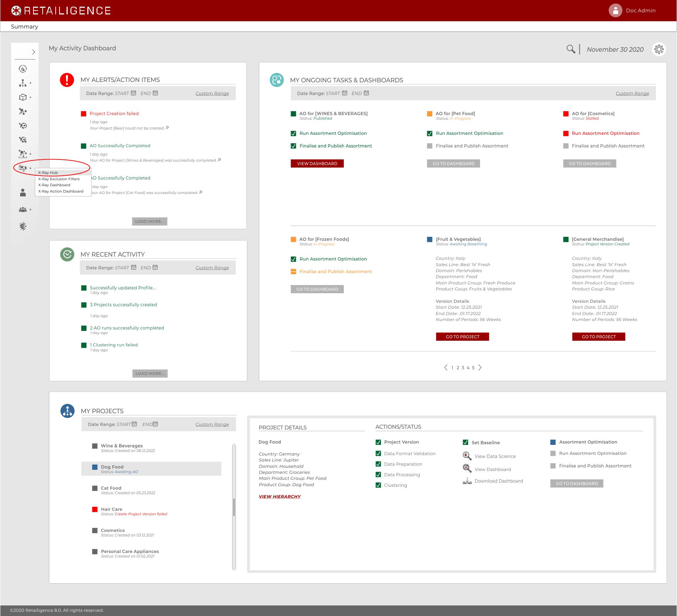Toggle Finalise and Publish checkbox under Wines & Beverages
This screenshot has width=677, height=616.
[293, 146]
